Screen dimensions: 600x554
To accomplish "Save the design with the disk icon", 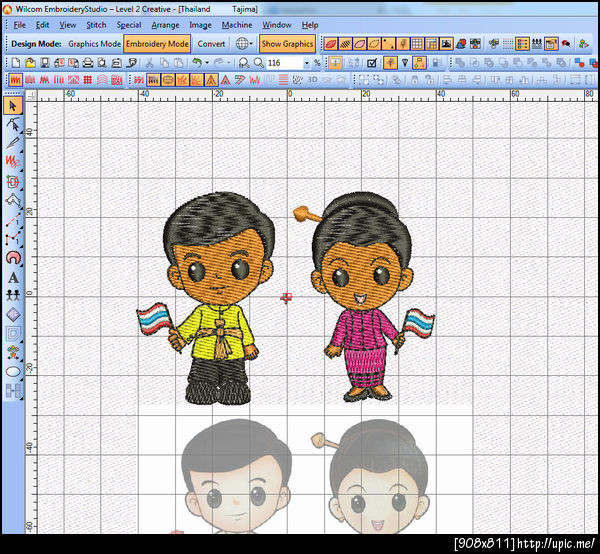I will [45, 63].
